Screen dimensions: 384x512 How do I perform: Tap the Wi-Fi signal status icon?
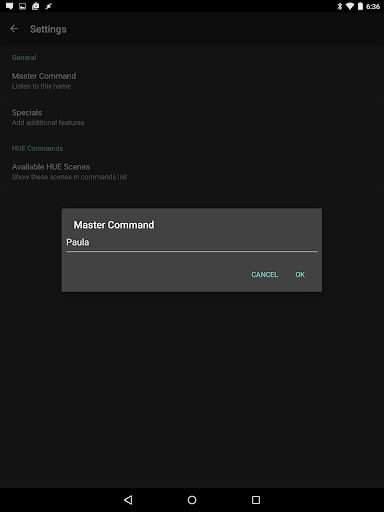[349, 6]
